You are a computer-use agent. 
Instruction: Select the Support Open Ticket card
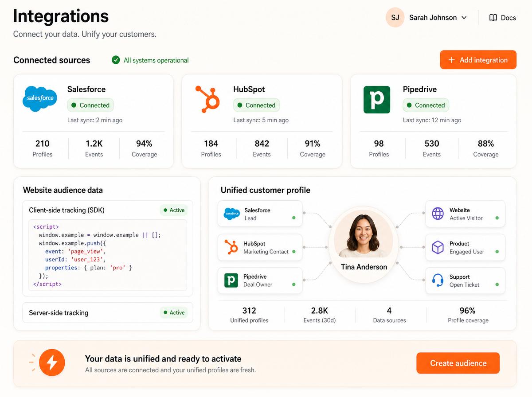[x=465, y=280]
